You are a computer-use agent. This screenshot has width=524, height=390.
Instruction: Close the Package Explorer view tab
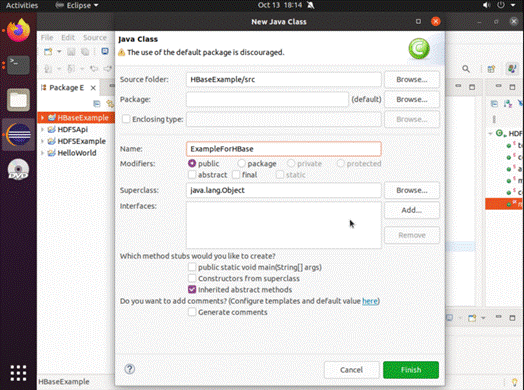click(x=93, y=88)
